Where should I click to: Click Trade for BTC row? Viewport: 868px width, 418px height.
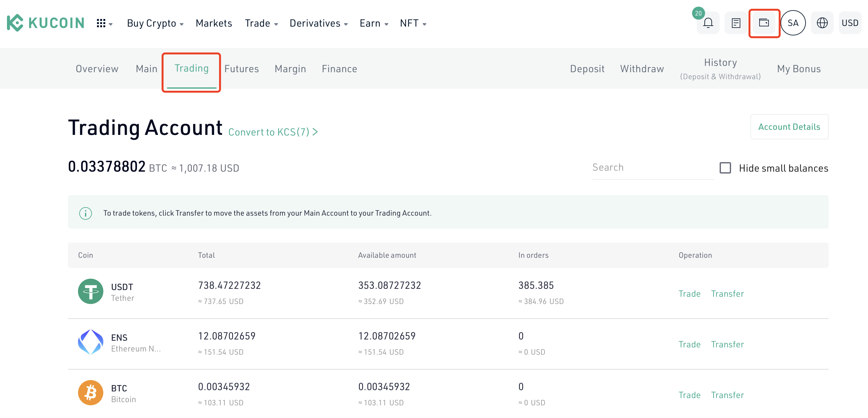[690, 395]
